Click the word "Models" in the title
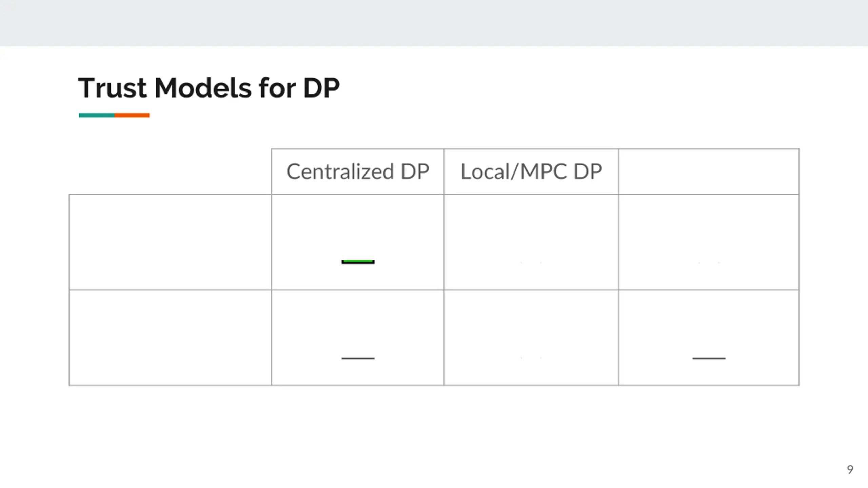The image size is (868, 488). 203,88
